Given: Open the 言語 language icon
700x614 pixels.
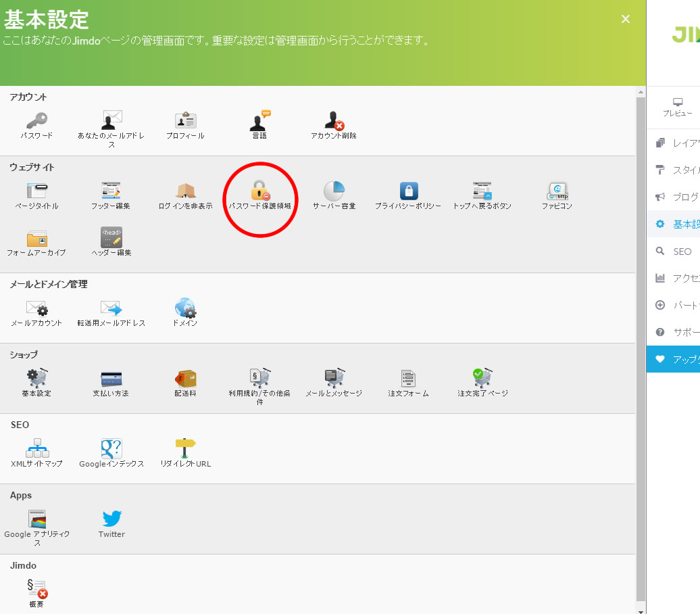Looking at the screenshot, I should pos(259,120).
